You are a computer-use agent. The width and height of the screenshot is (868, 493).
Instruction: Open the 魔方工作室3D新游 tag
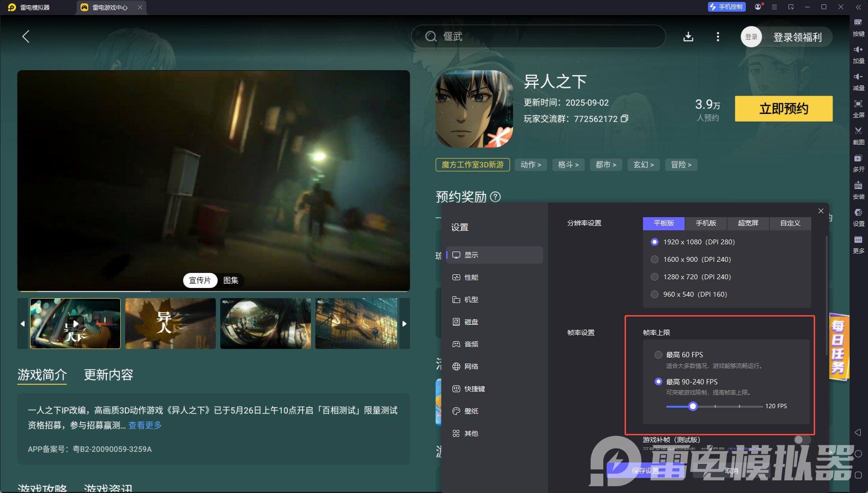coord(473,165)
